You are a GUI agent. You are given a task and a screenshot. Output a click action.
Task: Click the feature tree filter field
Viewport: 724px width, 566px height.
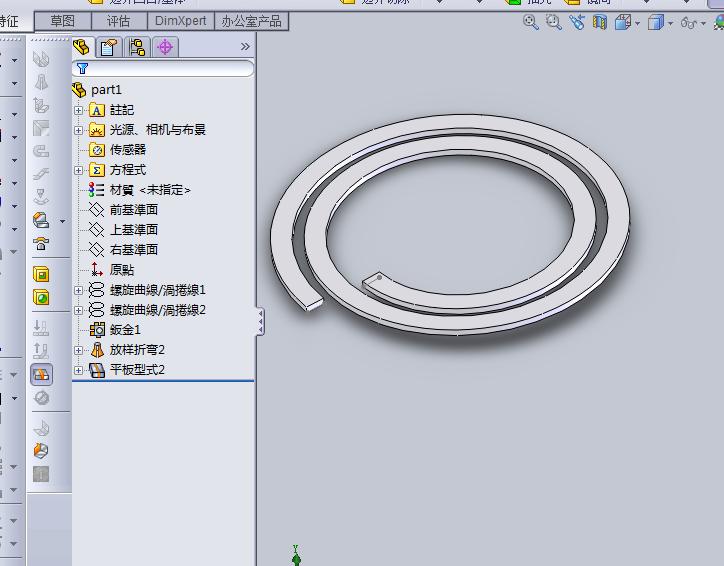163,69
